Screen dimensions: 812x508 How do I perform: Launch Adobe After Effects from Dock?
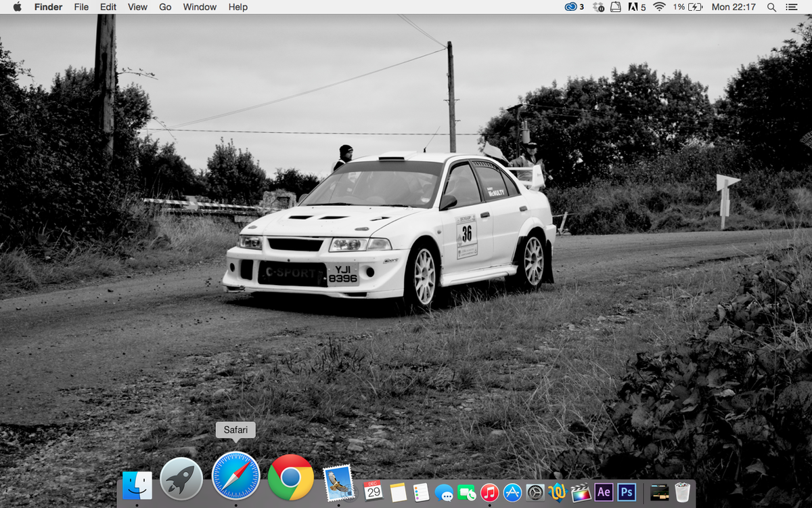pos(604,492)
